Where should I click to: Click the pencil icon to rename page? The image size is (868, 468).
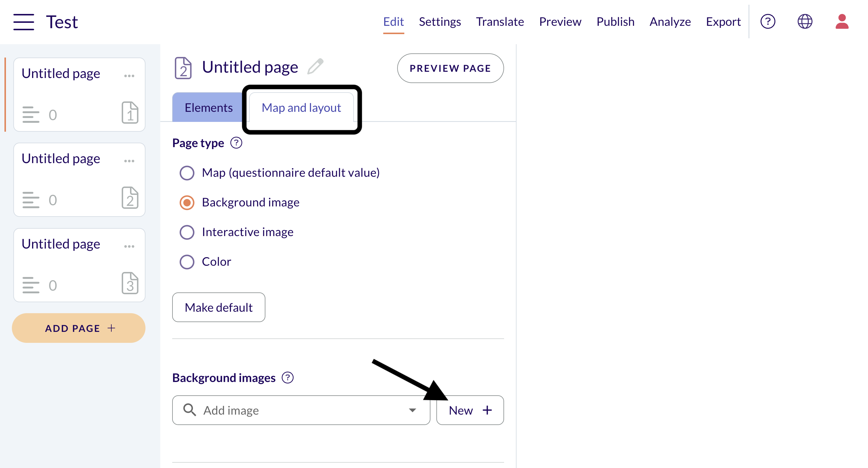[315, 66]
